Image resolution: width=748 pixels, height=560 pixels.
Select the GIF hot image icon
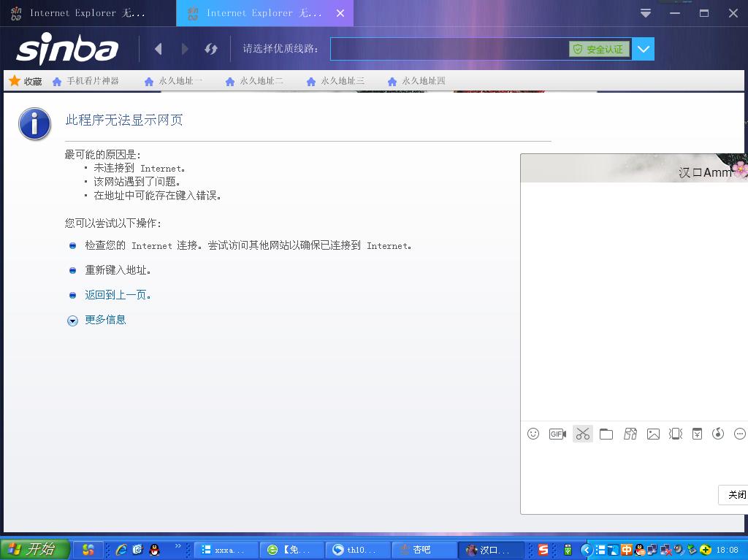pos(557,434)
